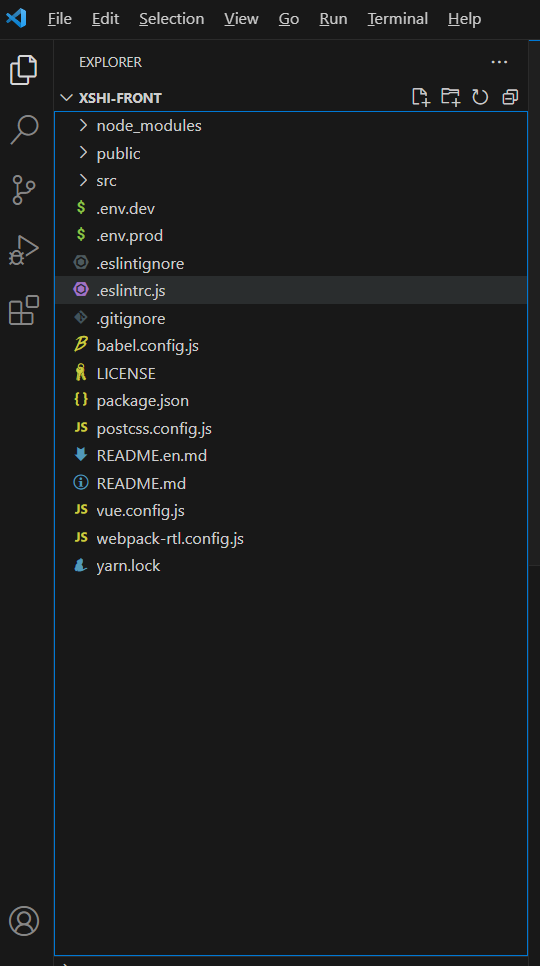Refresh the explorer file list
Image resolution: width=540 pixels, height=966 pixels.
[480, 97]
